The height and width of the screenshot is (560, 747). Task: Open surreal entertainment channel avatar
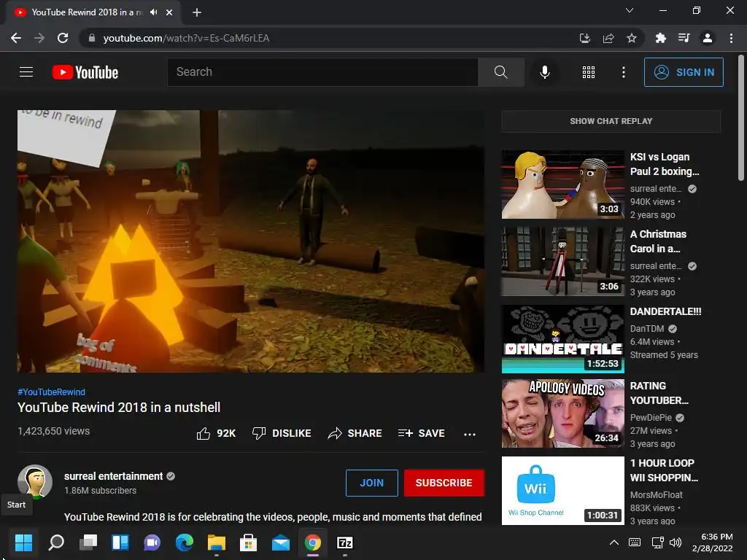[35, 481]
